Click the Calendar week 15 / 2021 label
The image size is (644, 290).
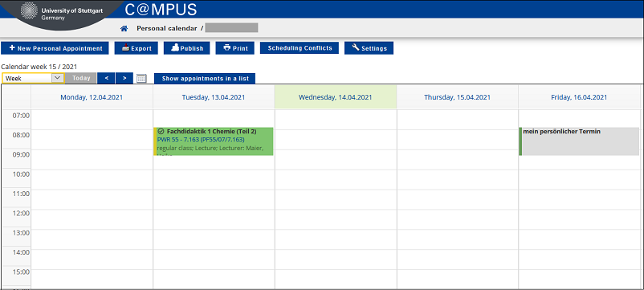(x=39, y=66)
